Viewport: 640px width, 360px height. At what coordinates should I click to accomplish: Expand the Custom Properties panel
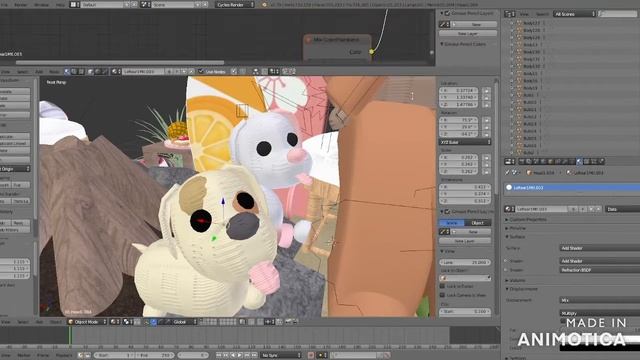(528, 219)
